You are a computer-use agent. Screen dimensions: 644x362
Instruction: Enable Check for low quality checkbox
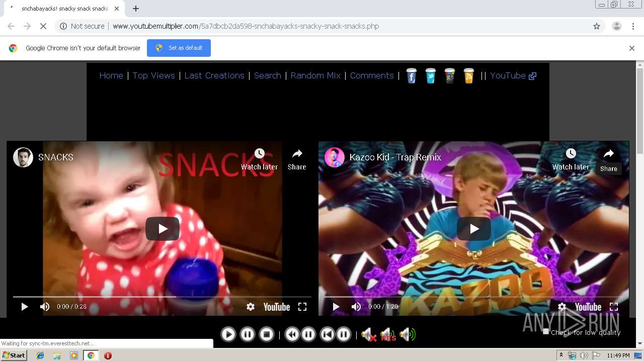(x=546, y=331)
